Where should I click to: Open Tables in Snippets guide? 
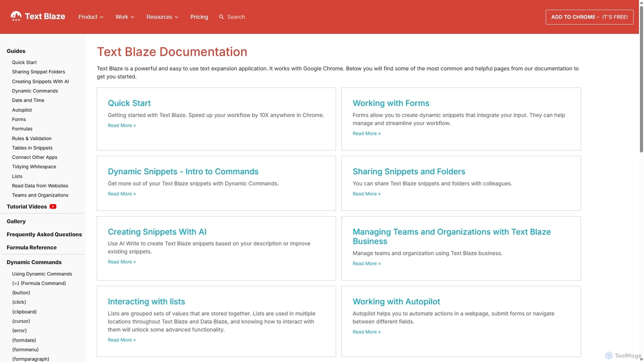tap(32, 148)
